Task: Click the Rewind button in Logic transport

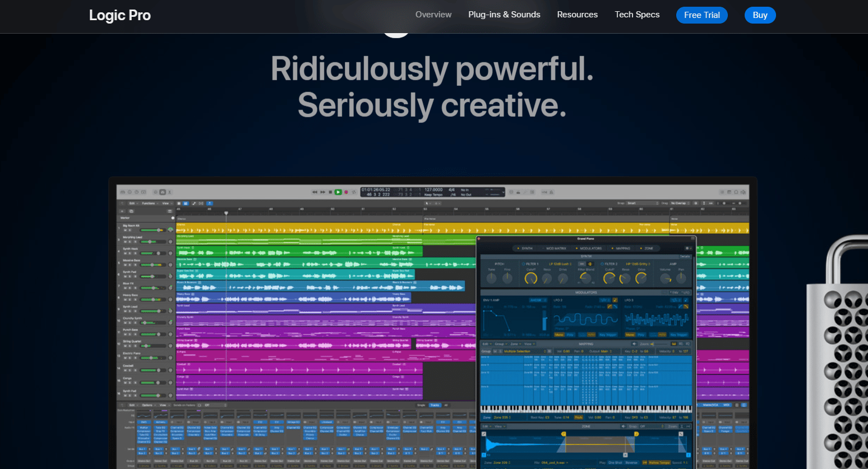Action: pyautogui.click(x=315, y=192)
